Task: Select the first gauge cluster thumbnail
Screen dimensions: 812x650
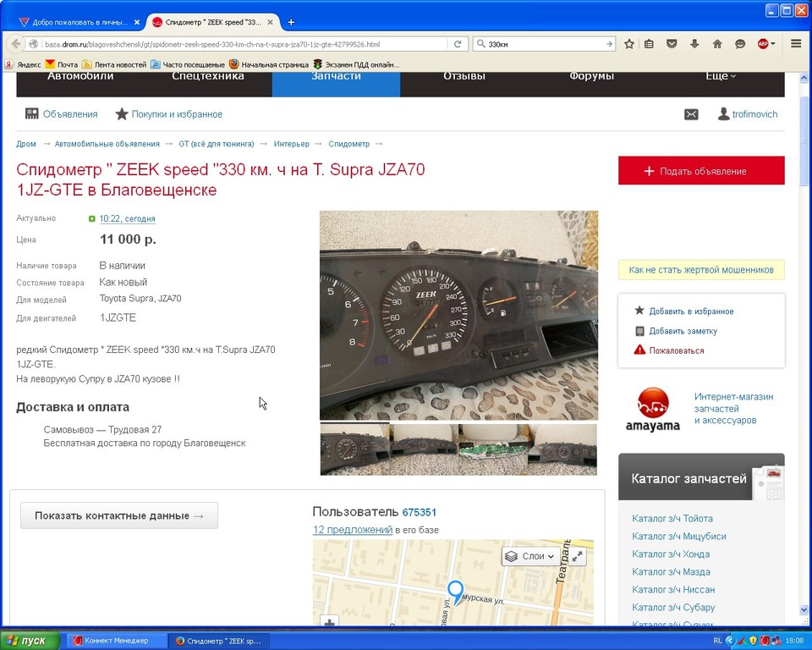Action: click(354, 449)
